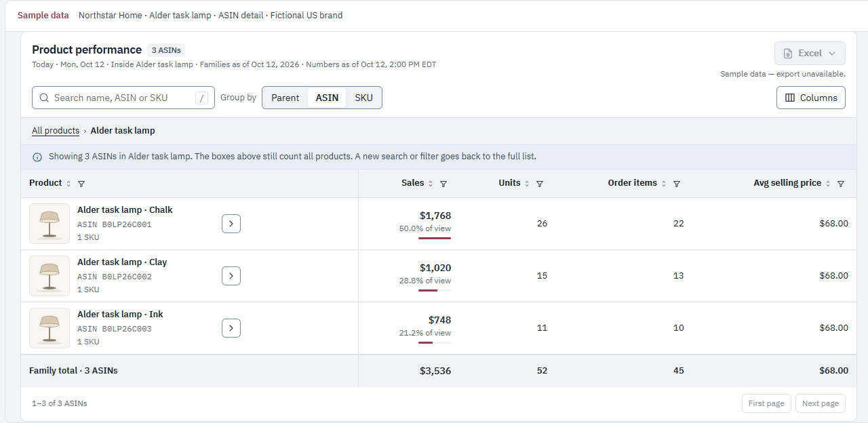Click the 1–3 of 3 ASINs count

[60, 403]
